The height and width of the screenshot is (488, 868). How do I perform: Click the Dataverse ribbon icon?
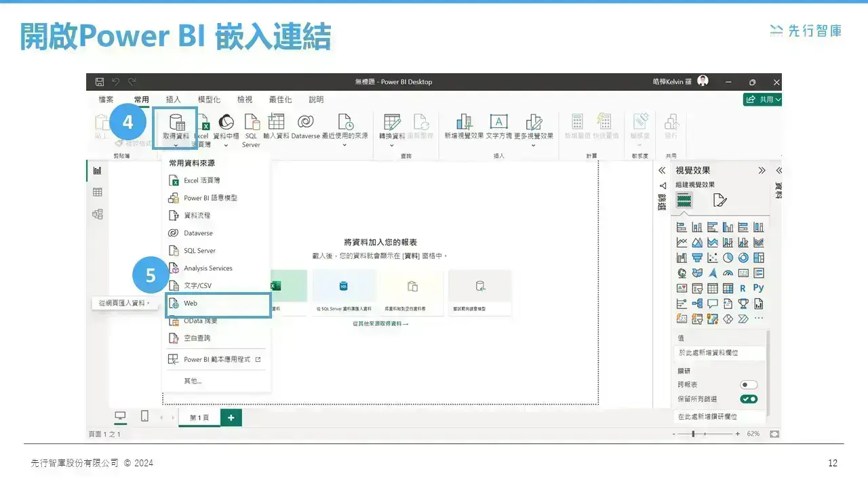[305, 127]
